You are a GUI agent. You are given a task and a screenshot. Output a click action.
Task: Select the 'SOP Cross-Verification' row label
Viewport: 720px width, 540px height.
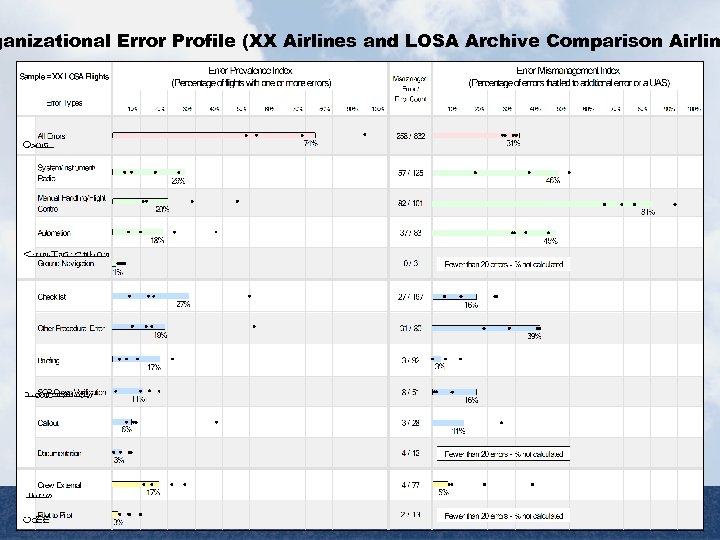(72, 392)
